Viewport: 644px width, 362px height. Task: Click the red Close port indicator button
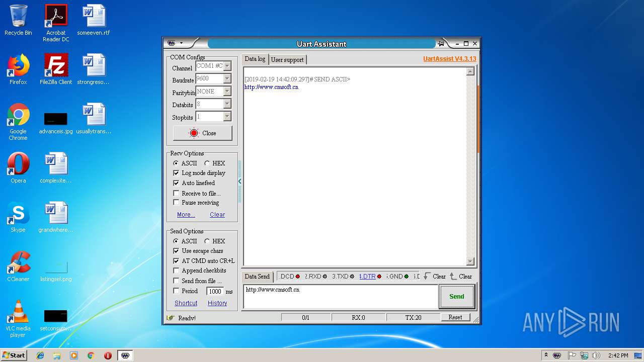[x=202, y=133]
